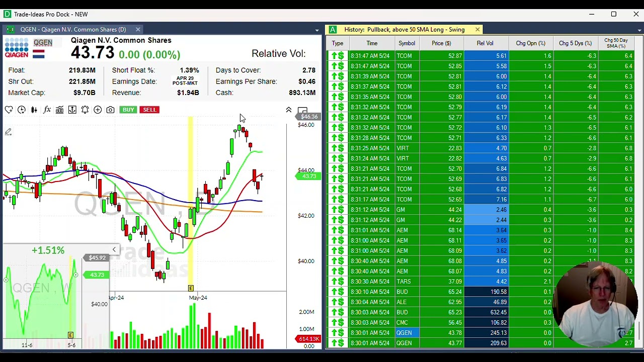
Task: Change chart style with candlestick icon
Action: coord(34,110)
